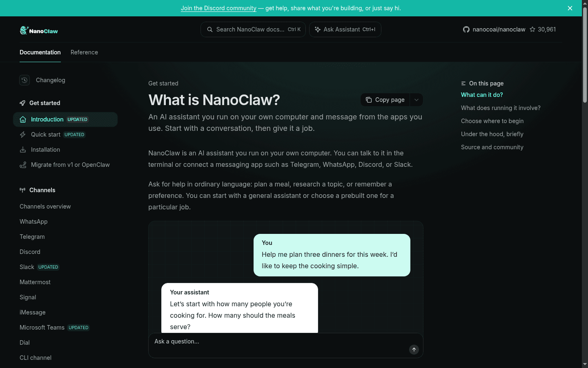Click the Ask Assistant sparkle icon
Screen dimensions: 588x368
[318, 29]
